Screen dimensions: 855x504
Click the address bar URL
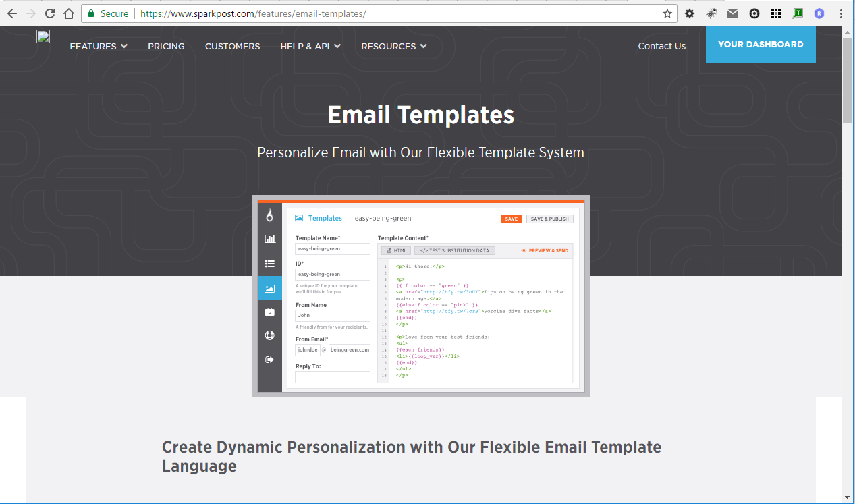pos(253,13)
